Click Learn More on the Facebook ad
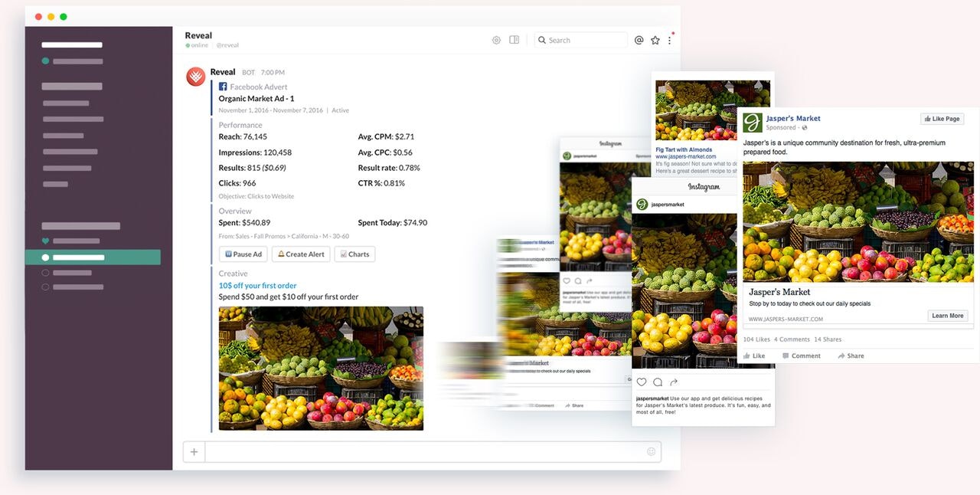980x495 pixels. [x=948, y=316]
